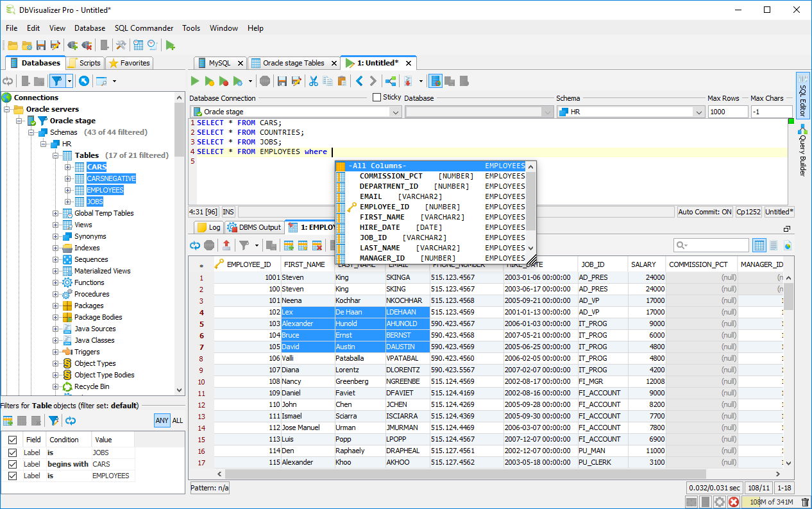812x509 pixels.
Task: Delete the selected row using the red-x grid icon
Action: [316, 245]
